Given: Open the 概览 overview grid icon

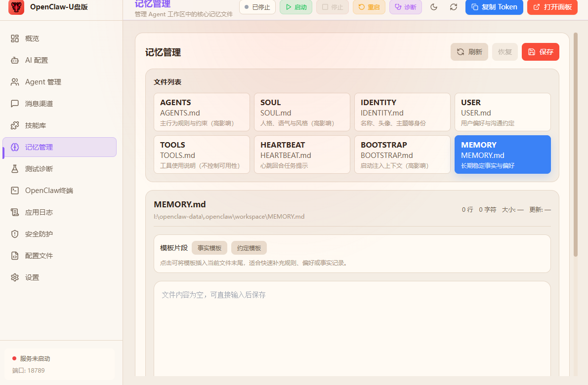Looking at the screenshot, I should [x=15, y=38].
